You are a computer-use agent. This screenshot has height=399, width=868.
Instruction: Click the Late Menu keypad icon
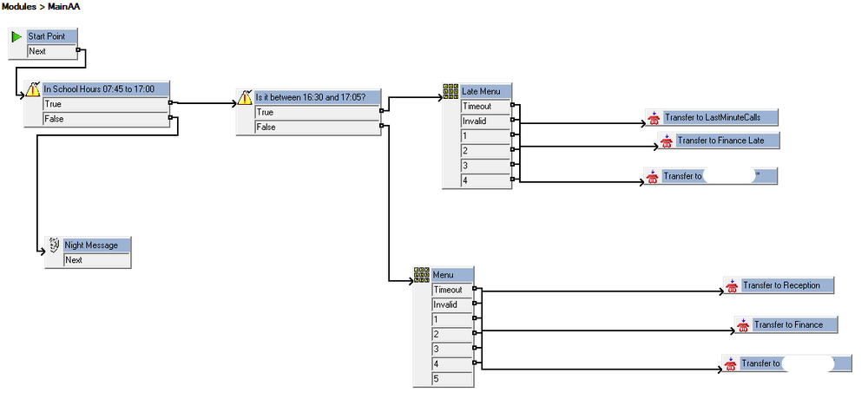pos(451,91)
